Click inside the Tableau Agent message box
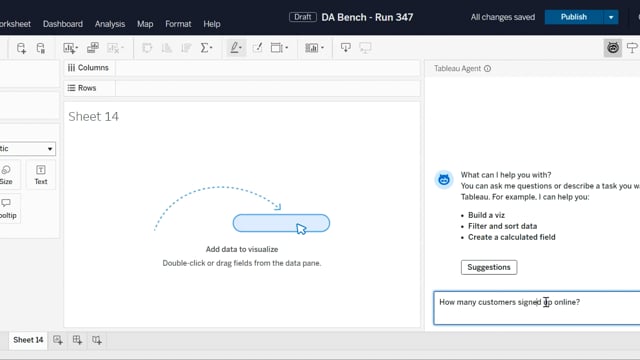Image resolution: width=640 pixels, height=360 pixels. coord(536,308)
